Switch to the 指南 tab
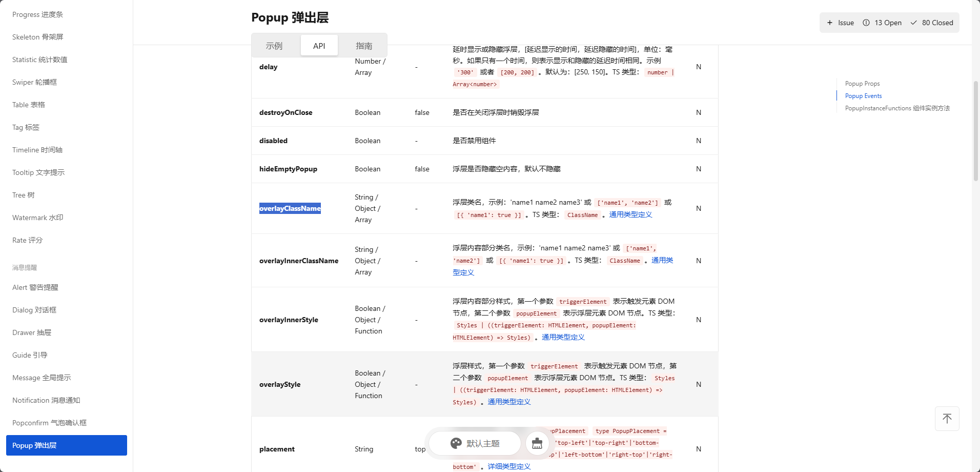This screenshot has height=472, width=980. tap(364, 46)
